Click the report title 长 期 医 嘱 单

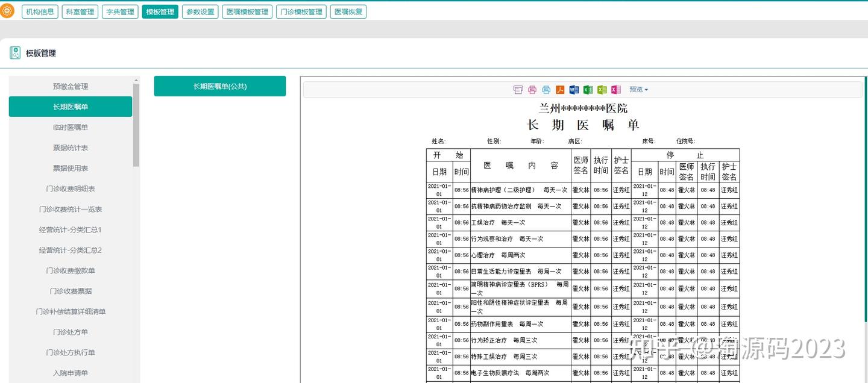[x=583, y=125]
